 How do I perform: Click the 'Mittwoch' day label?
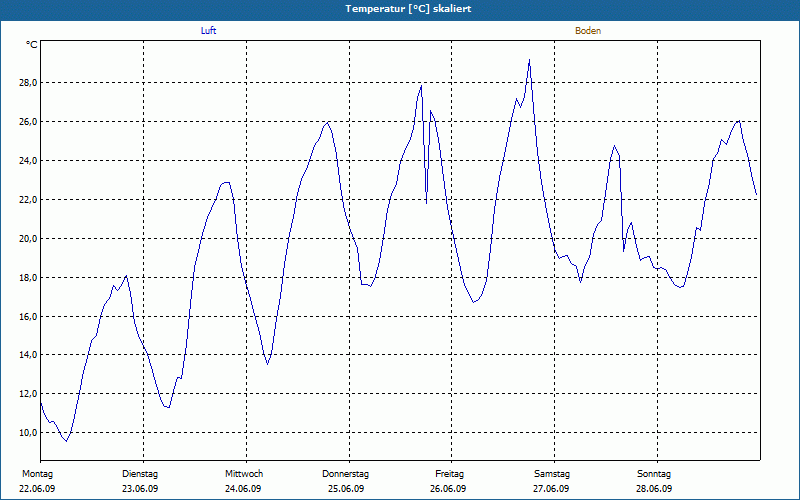click(x=244, y=474)
